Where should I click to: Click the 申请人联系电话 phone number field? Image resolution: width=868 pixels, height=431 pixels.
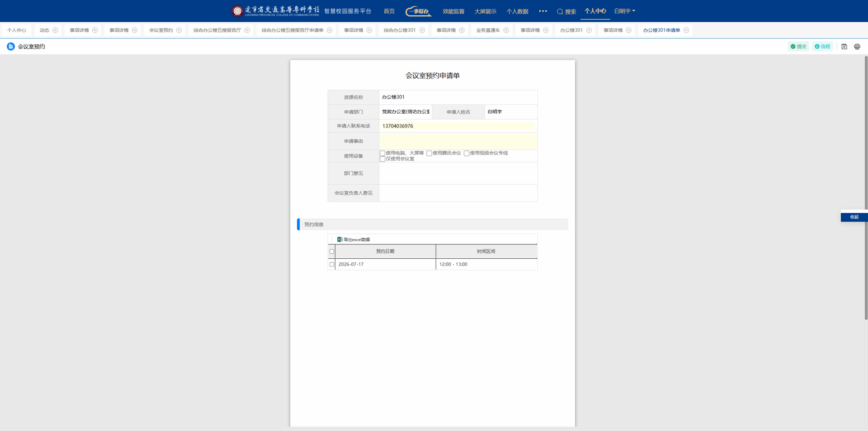[458, 126]
